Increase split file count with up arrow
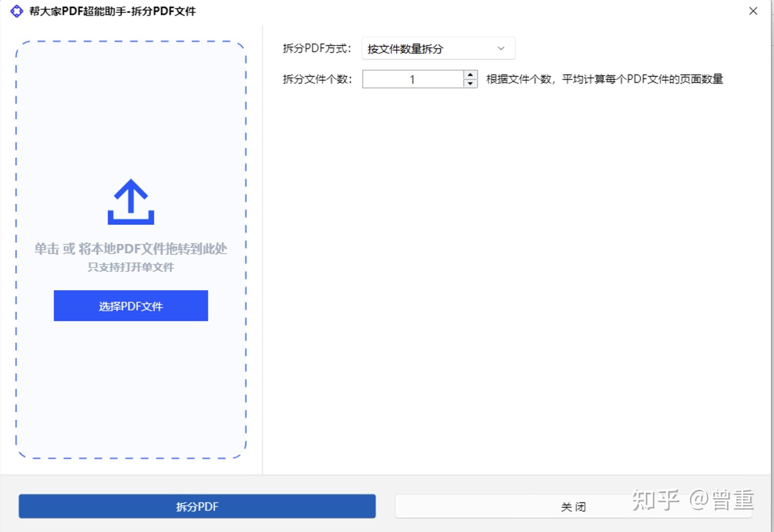Screen dimensions: 774x532 470,75
